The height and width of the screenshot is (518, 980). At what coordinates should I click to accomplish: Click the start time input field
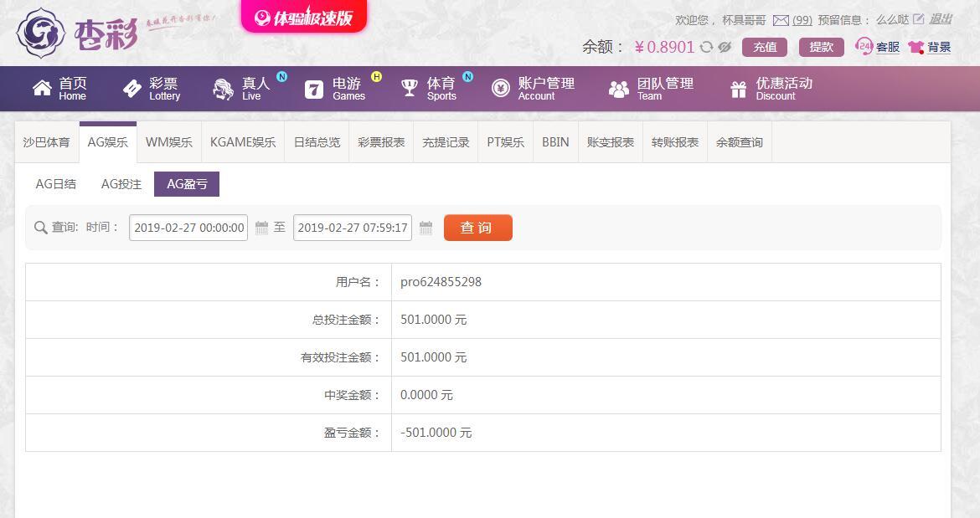click(x=188, y=228)
